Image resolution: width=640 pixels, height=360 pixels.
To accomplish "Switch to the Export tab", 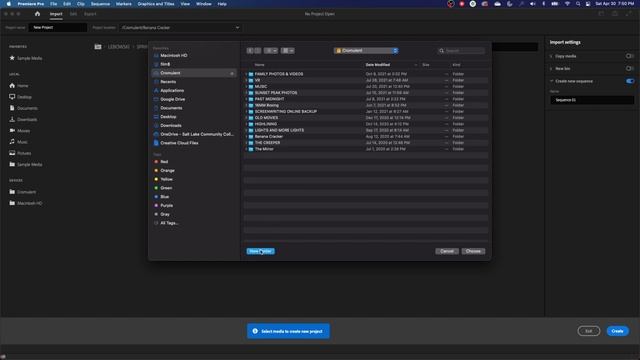I will point(90,14).
